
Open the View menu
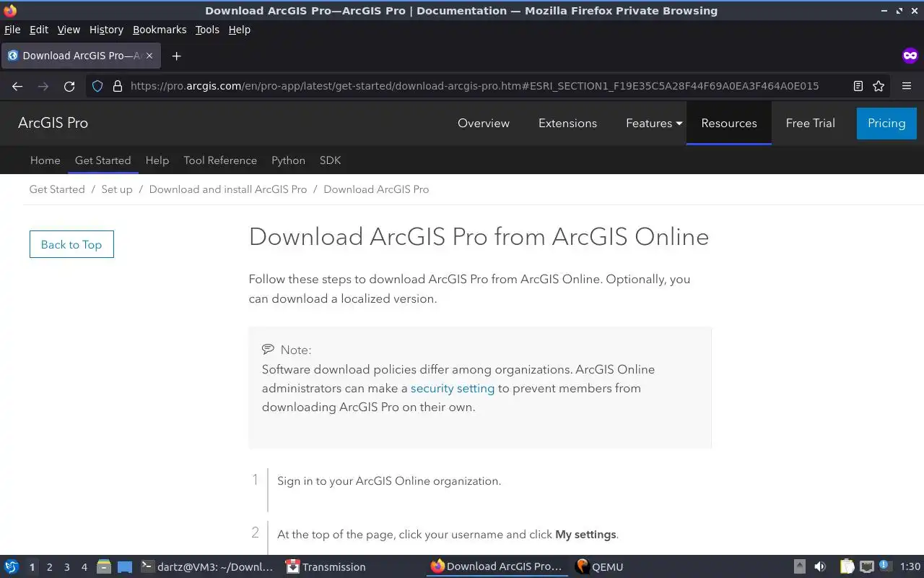tap(69, 30)
